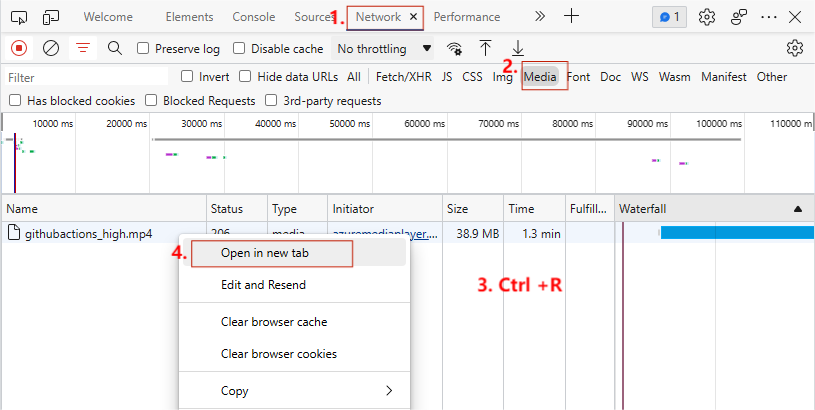Switch to the Console tab
The image size is (815, 410).
pos(254,17)
